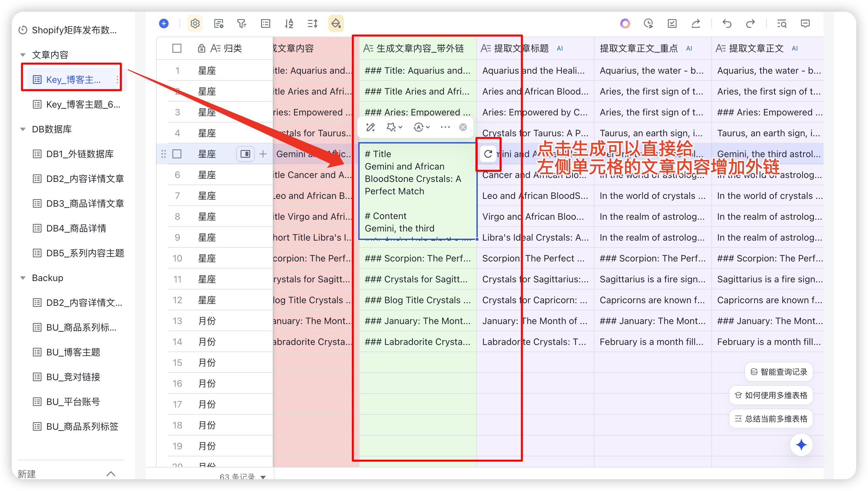This screenshot has width=868, height=491.
Task: Click the 提取文章正文_重点 column header
Action: 652,48
